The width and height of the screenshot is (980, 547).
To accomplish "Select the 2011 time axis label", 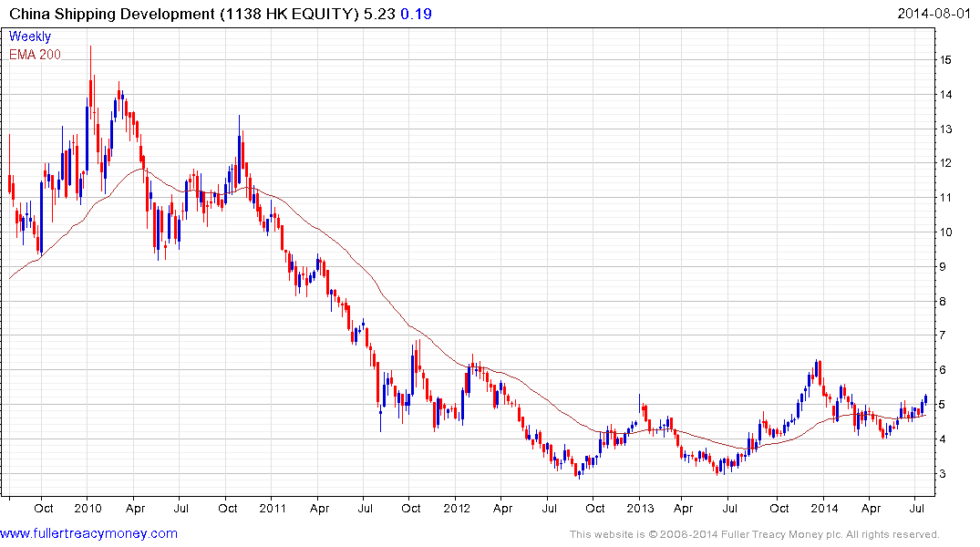I will coord(272,508).
